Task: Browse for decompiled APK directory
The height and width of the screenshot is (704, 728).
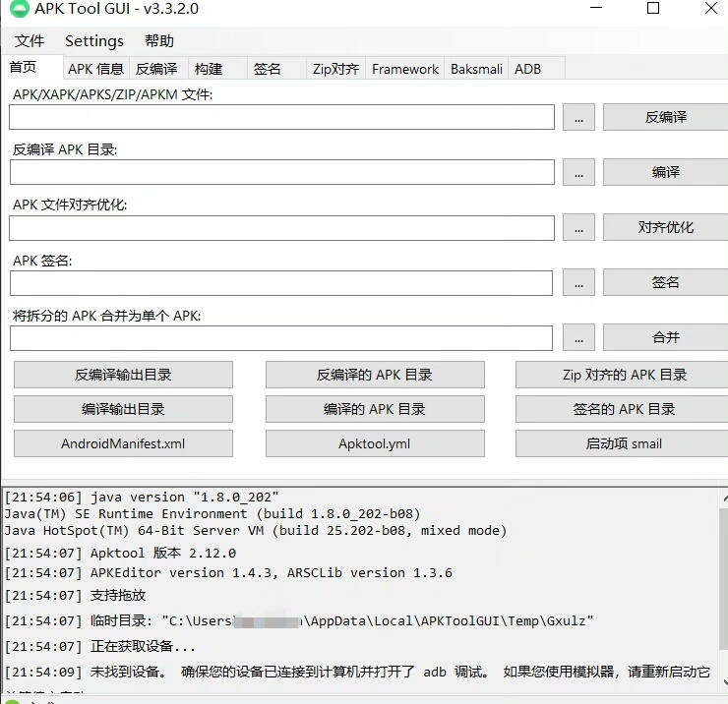Action: 578,172
